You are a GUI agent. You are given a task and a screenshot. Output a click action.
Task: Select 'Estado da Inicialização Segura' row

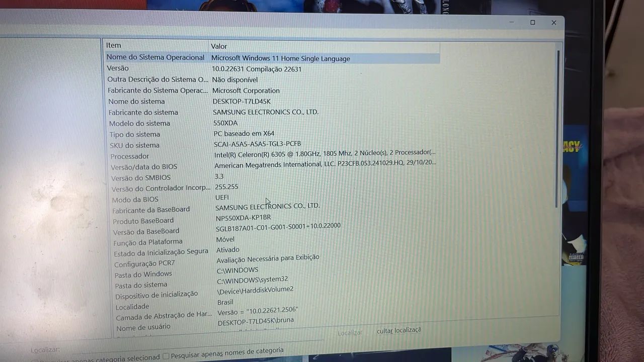click(161, 252)
